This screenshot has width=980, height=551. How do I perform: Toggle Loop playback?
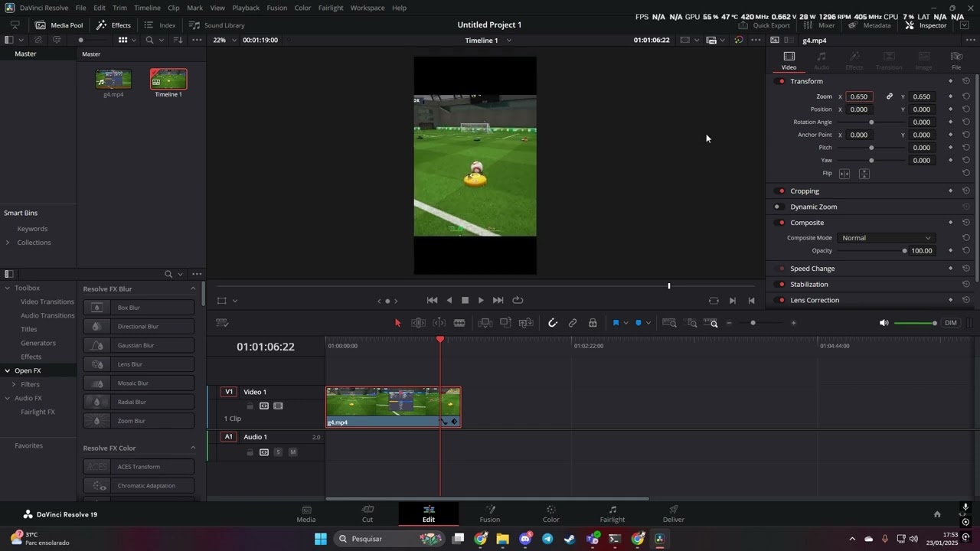pos(518,301)
